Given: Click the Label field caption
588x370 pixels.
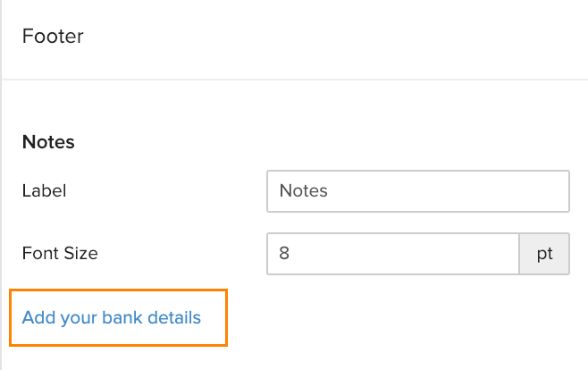Looking at the screenshot, I should [x=45, y=190].
